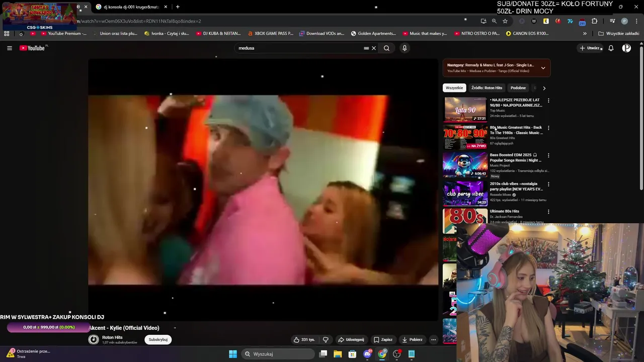Go to YouTube home via logo
The width and height of the screenshot is (644, 362).
coord(33,48)
